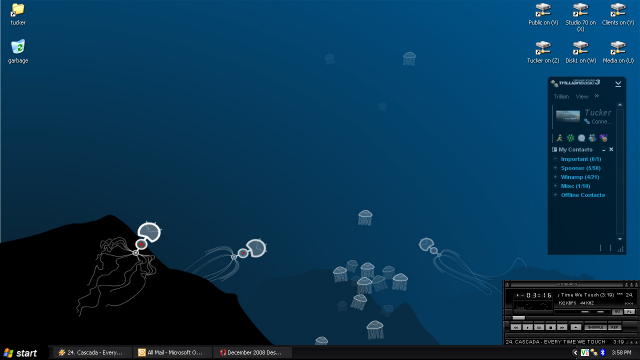Click the Trillian logo in the title bar
This screenshot has height=360, width=640.
(x=575, y=83)
